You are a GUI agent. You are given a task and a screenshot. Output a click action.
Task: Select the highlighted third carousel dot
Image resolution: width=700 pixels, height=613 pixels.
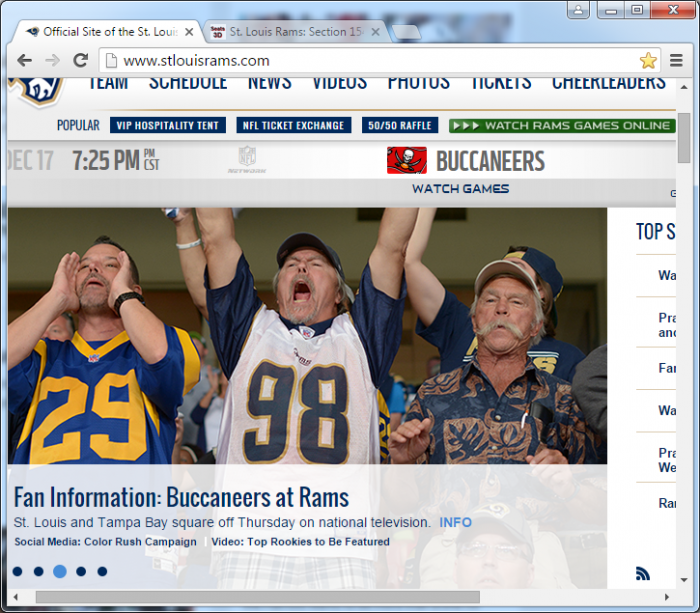click(x=60, y=571)
